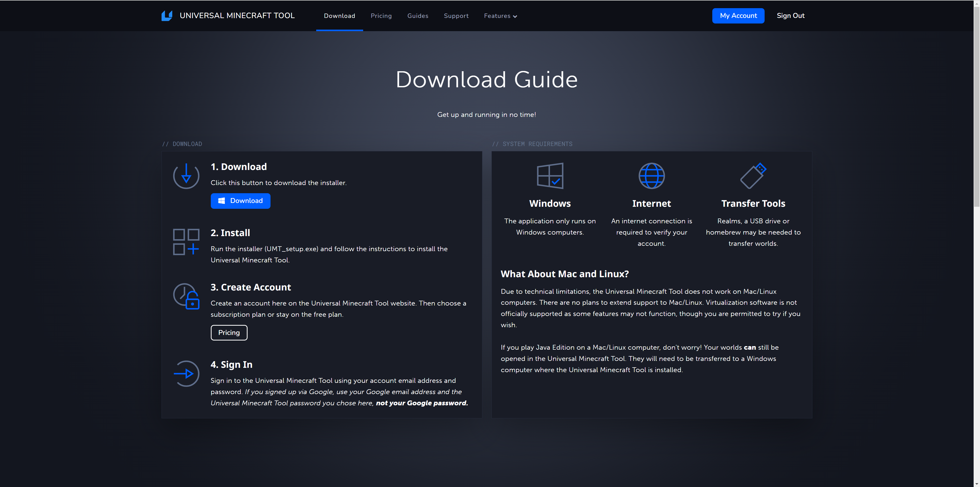Click the Install squares-plus icon
This screenshot has height=487, width=980.
tap(186, 242)
